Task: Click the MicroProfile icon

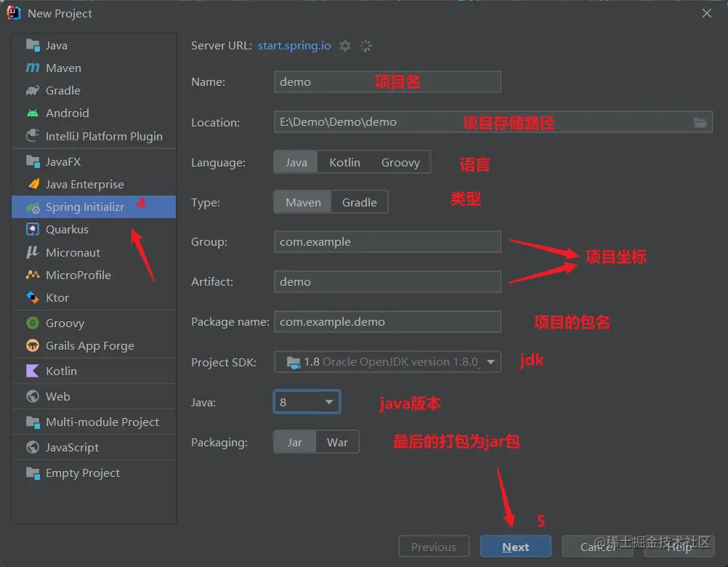Action: click(x=33, y=275)
